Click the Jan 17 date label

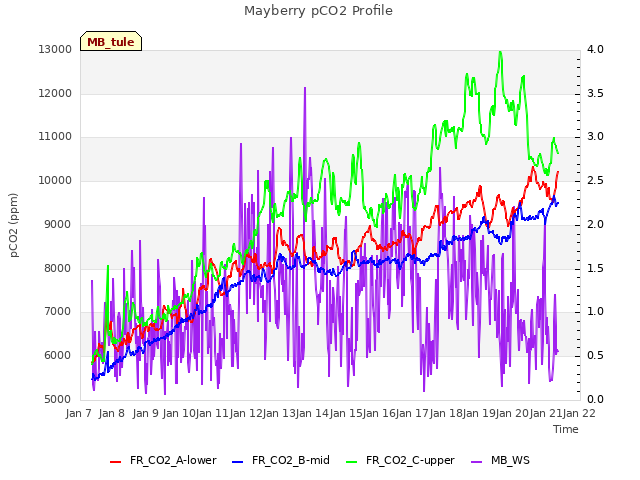pos(413,413)
